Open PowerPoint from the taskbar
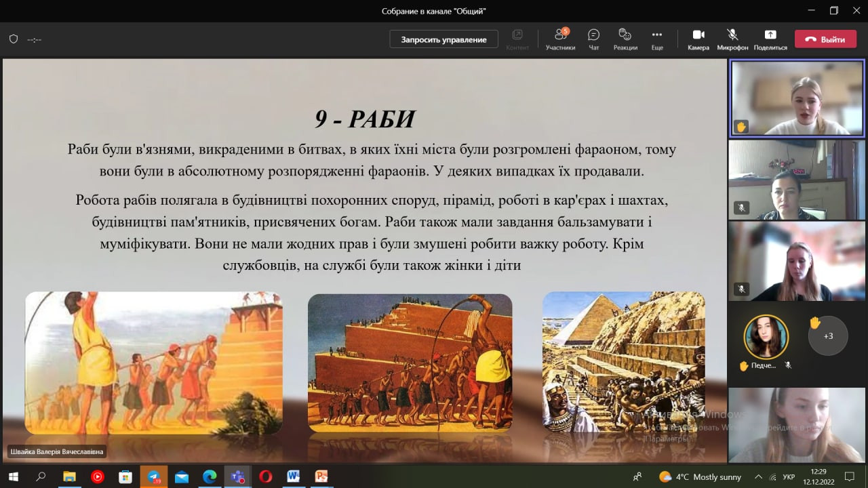Image resolution: width=868 pixels, height=488 pixels. 321,476
